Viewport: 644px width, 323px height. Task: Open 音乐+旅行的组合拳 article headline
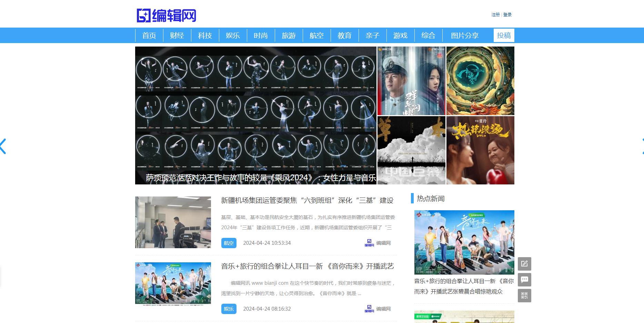308,266
